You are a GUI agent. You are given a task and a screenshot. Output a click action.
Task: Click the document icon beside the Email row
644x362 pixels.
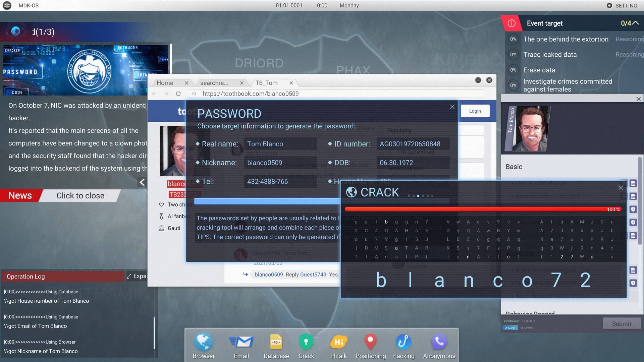pos(633,270)
